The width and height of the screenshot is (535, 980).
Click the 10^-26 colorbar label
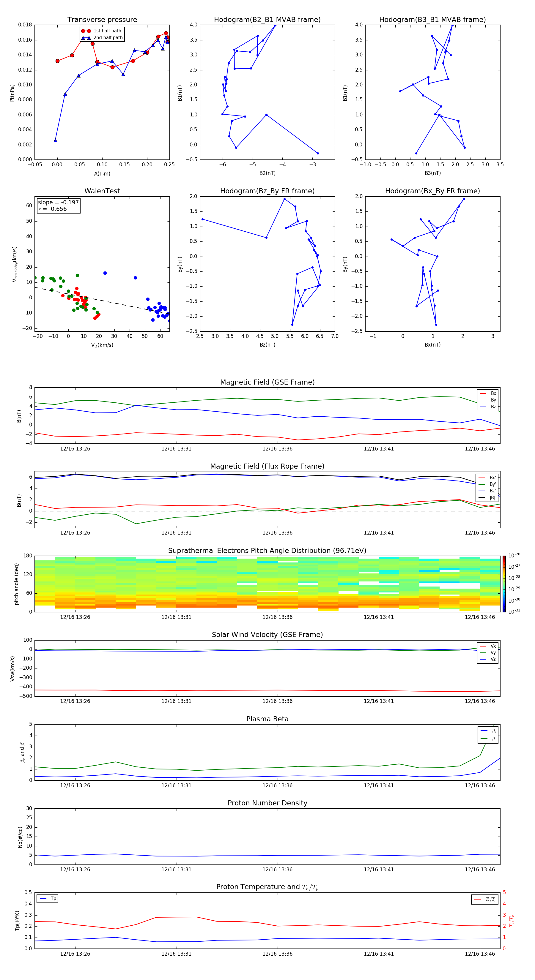pos(514,555)
